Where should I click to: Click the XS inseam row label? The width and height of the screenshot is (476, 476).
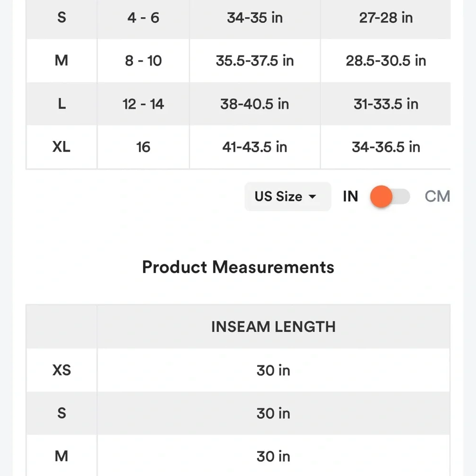[61, 370]
